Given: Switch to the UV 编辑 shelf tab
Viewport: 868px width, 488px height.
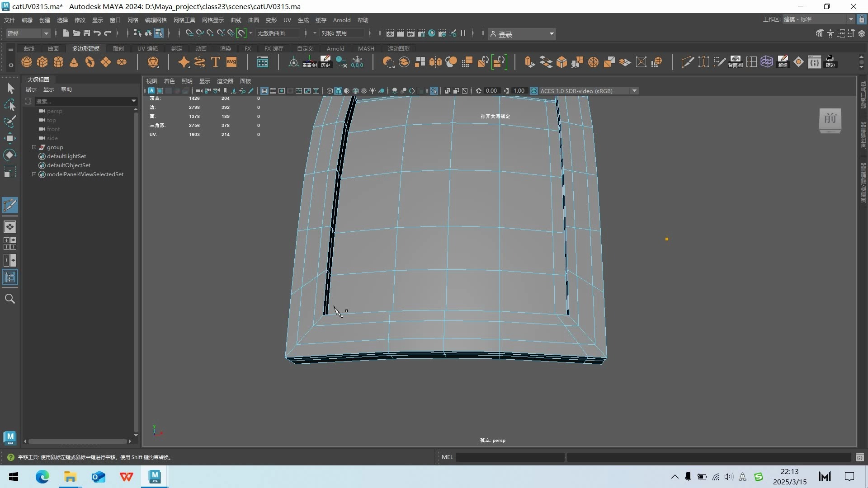Looking at the screenshot, I should coord(147,48).
